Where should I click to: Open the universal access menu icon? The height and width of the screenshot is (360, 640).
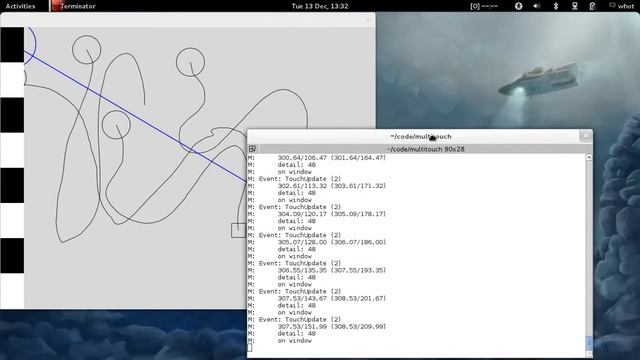coord(518,6)
